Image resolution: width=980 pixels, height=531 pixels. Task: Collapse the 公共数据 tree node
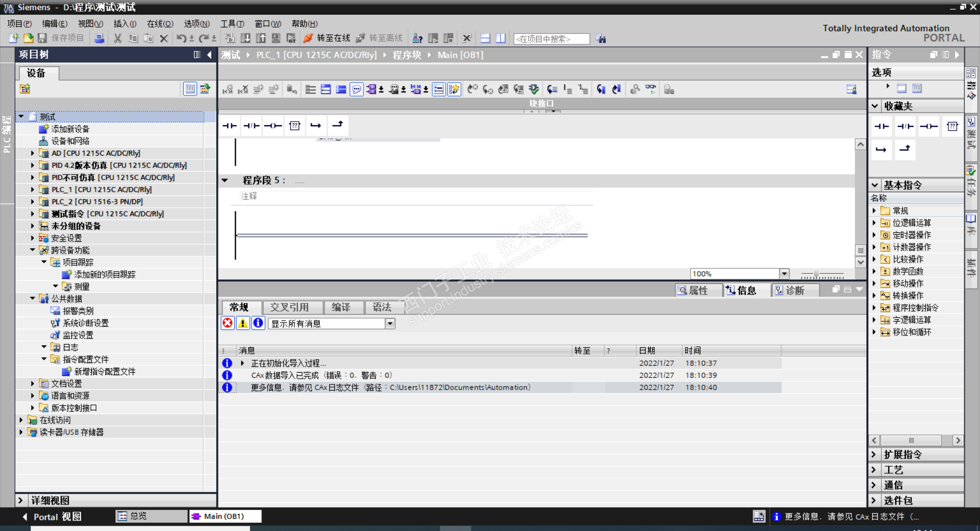tap(33, 299)
